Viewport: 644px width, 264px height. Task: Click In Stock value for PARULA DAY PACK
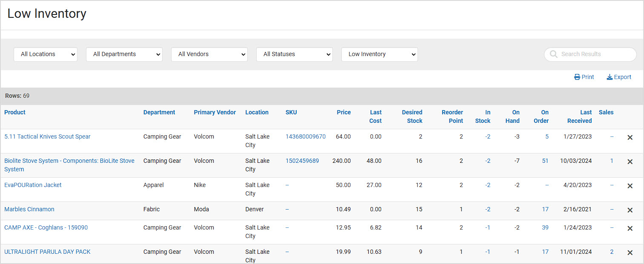tap(488, 252)
